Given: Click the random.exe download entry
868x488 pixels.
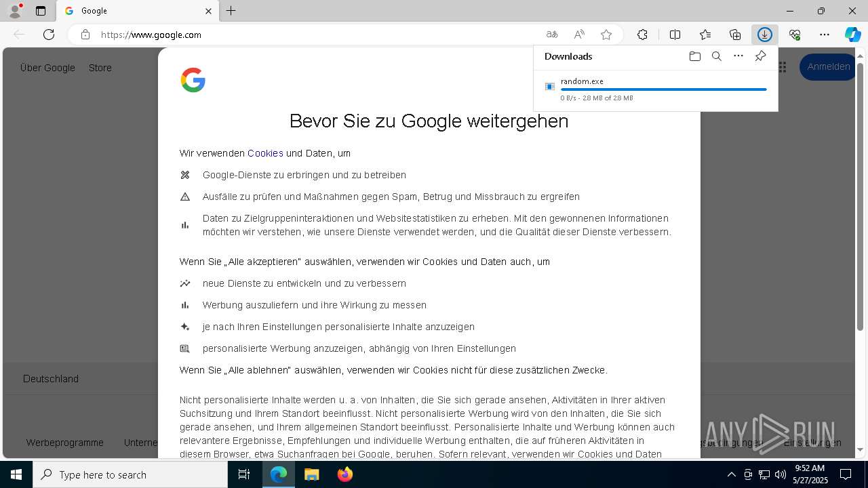Looking at the screenshot, I should click(656, 89).
